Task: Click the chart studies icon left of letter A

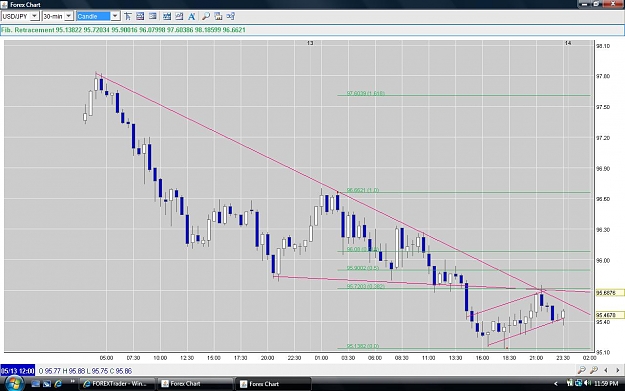Action: tap(179, 16)
